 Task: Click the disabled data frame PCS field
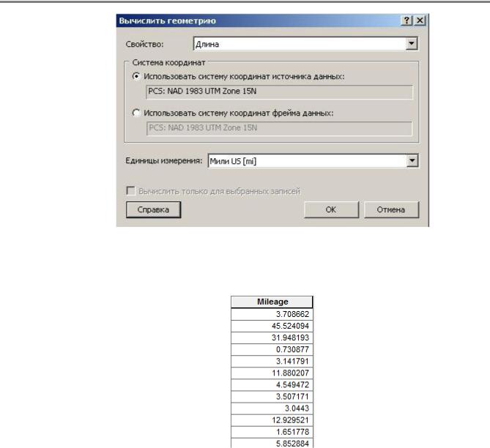(x=279, y=128)
